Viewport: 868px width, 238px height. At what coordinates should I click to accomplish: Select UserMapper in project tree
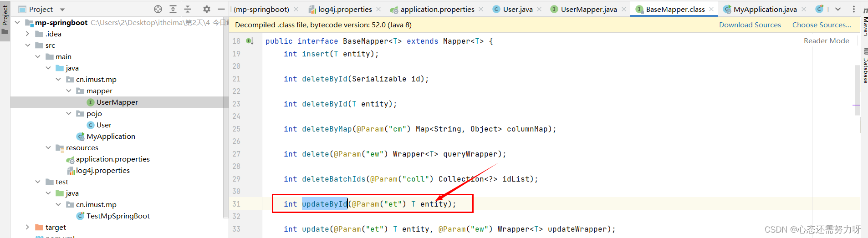click(x=117, y=102)
